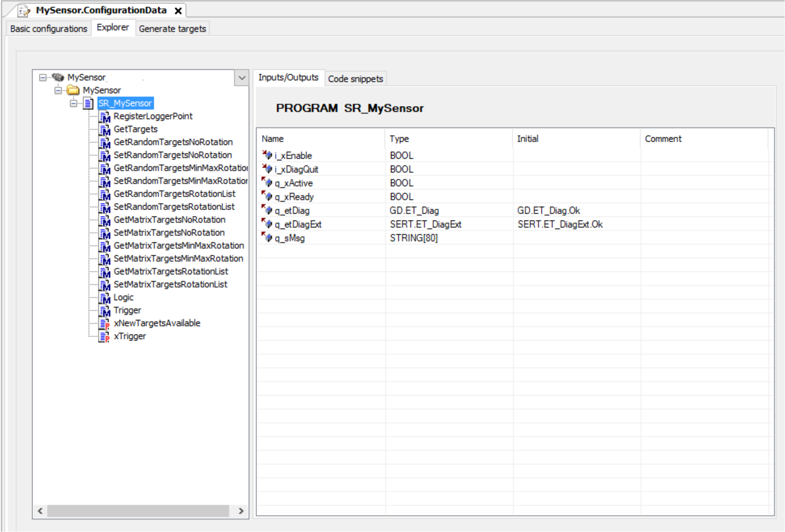Screen dimensions: 785x532
Task: Switch to the Code snippets tab
Action: click(355, 79)
